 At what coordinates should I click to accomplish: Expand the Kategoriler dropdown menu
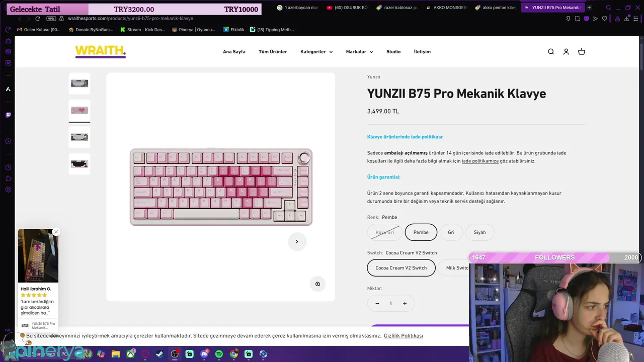[x=316, y=52]
